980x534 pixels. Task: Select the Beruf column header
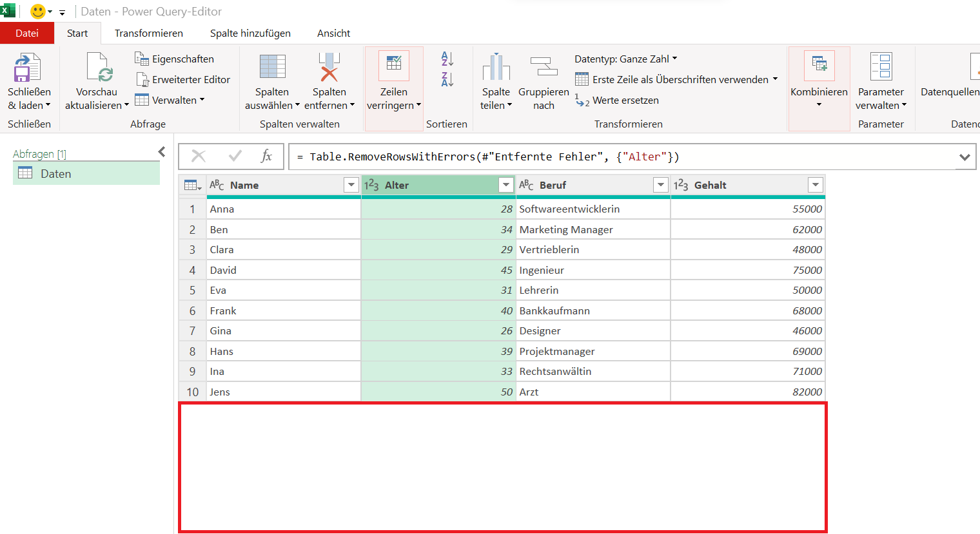(x=593, y=186)
